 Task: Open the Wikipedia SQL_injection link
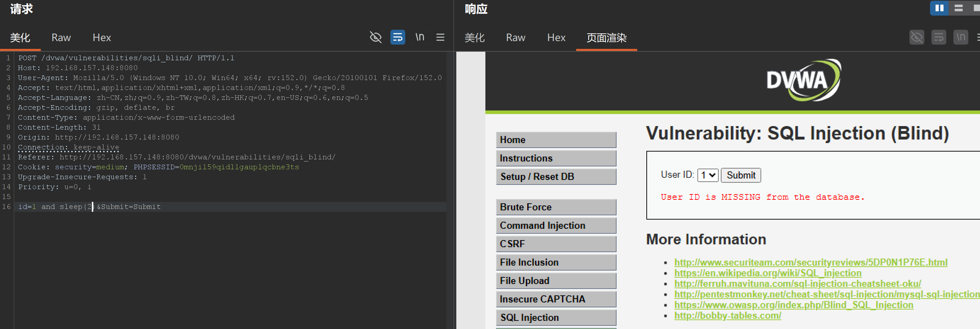pos(768,273)
